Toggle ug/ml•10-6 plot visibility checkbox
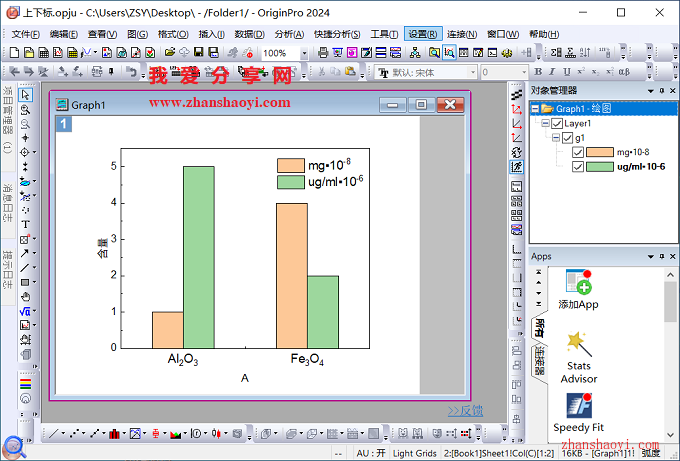This screenshot has width=680, height=461. click(578, 167)
